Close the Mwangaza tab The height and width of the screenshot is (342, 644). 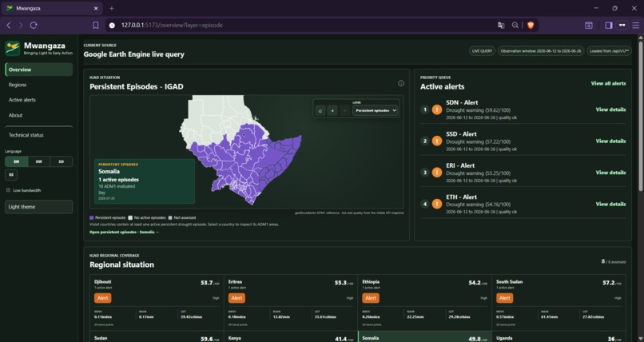96,8
